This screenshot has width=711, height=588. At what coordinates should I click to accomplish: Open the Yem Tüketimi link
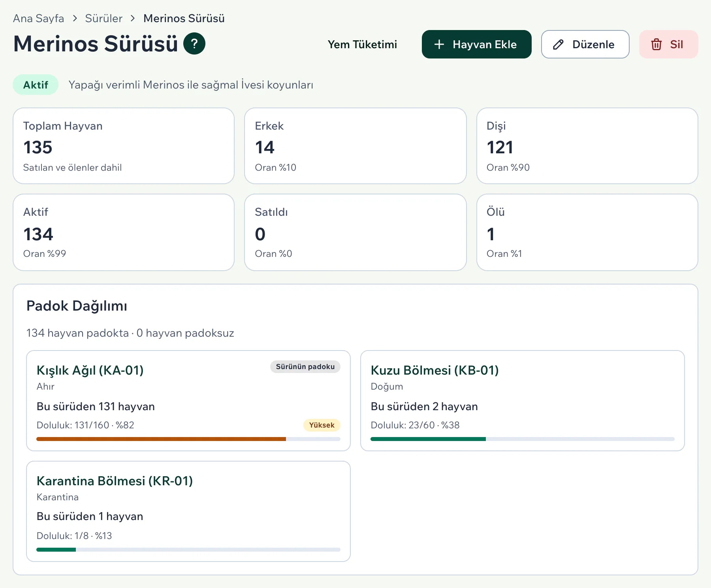tap(362, 44)
